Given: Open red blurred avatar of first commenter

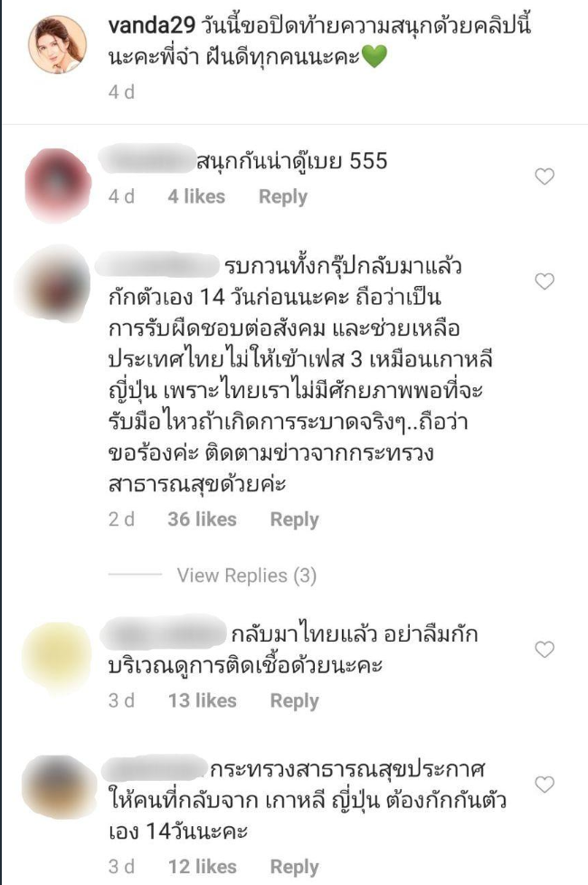Looking at the screenshot, I should 58,184.
